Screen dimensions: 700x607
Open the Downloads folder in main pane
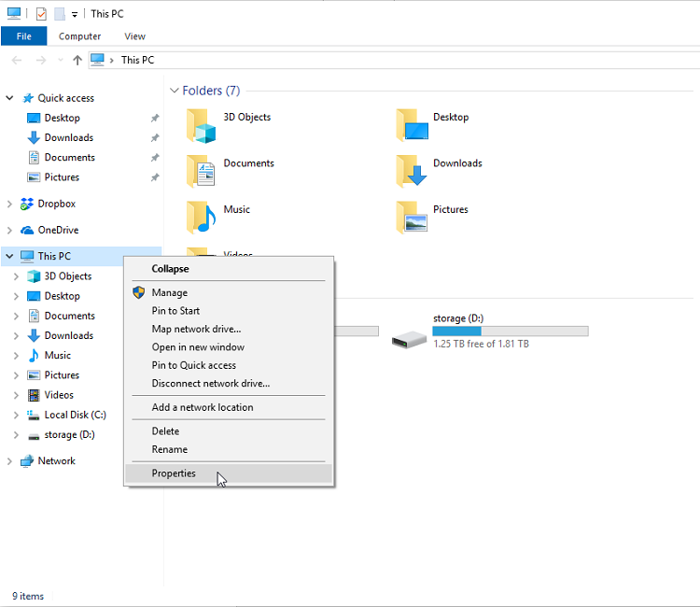(x=439, y=172)
